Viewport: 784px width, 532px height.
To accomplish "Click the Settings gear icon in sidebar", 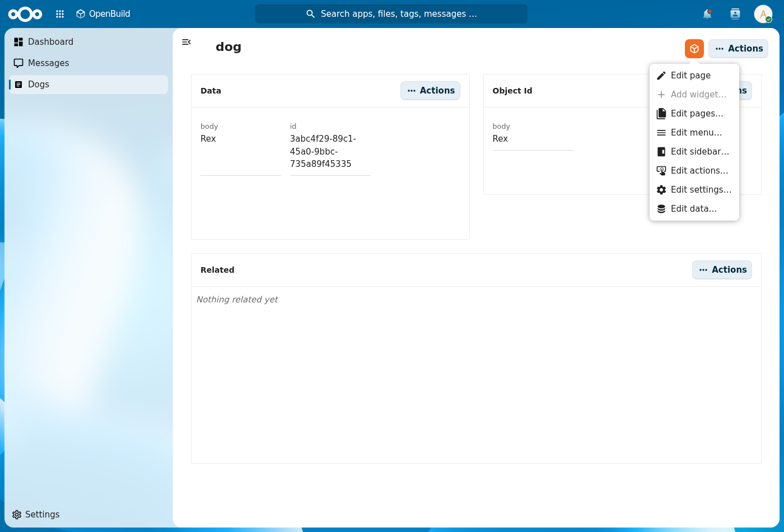I will [17, 515].
